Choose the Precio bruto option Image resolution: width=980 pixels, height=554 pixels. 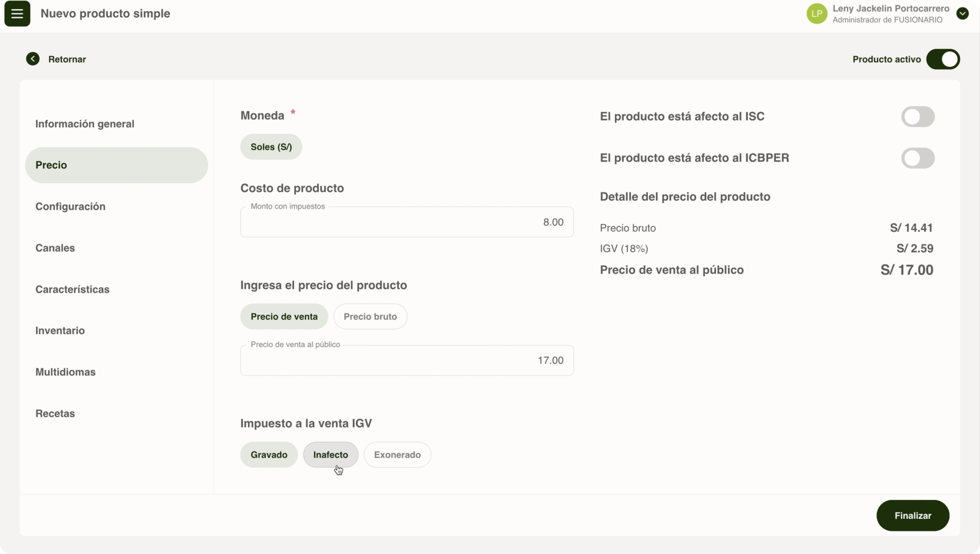coord(370,317)
